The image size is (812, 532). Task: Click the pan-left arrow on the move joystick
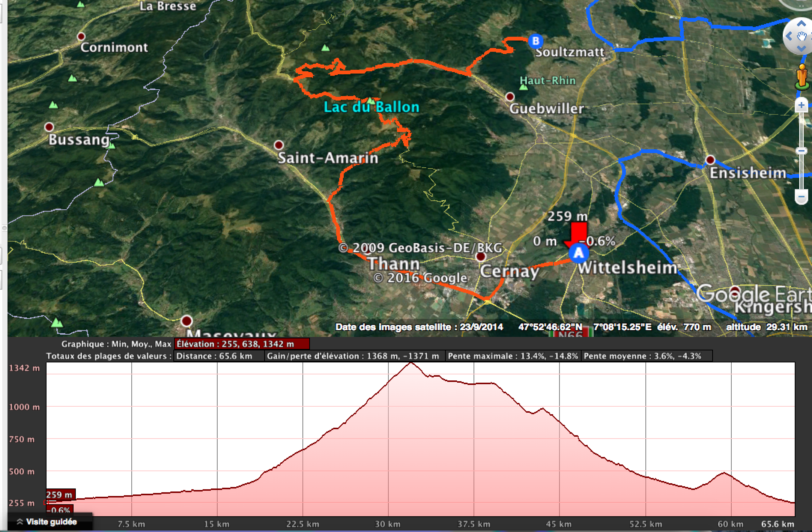789,36
